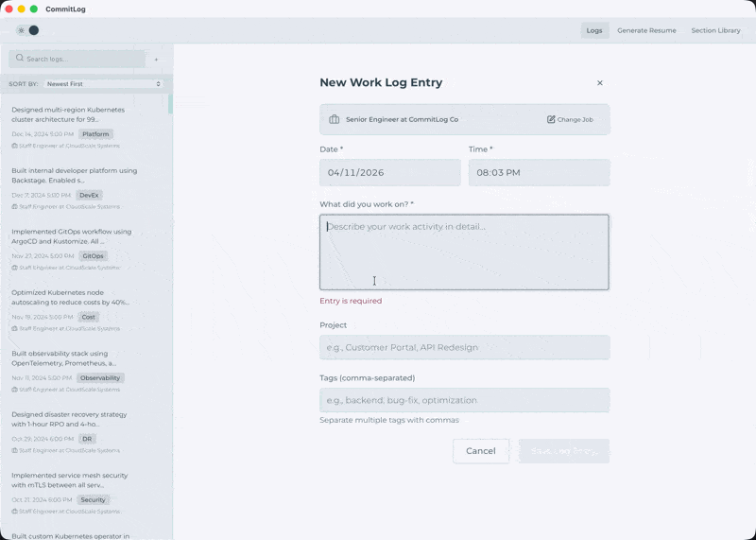The image size is (756, 540).
Task: Click the 'Entry is required' error message
Action: pyautogui.click(x=351, y=301)
